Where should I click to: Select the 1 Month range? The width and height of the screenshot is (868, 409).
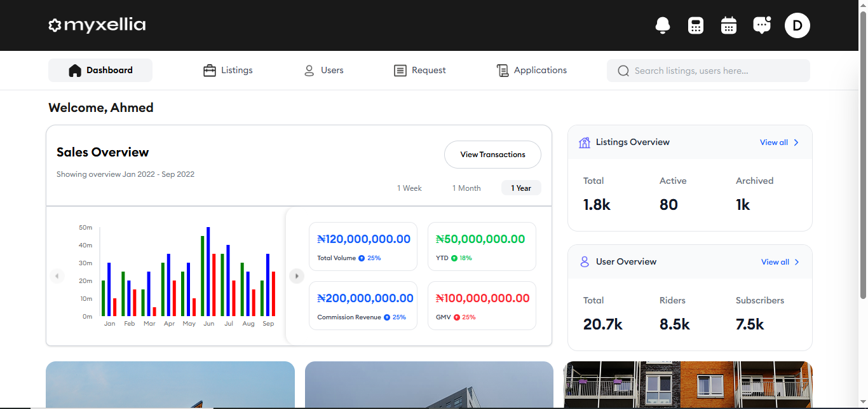[x=466, y=188]
